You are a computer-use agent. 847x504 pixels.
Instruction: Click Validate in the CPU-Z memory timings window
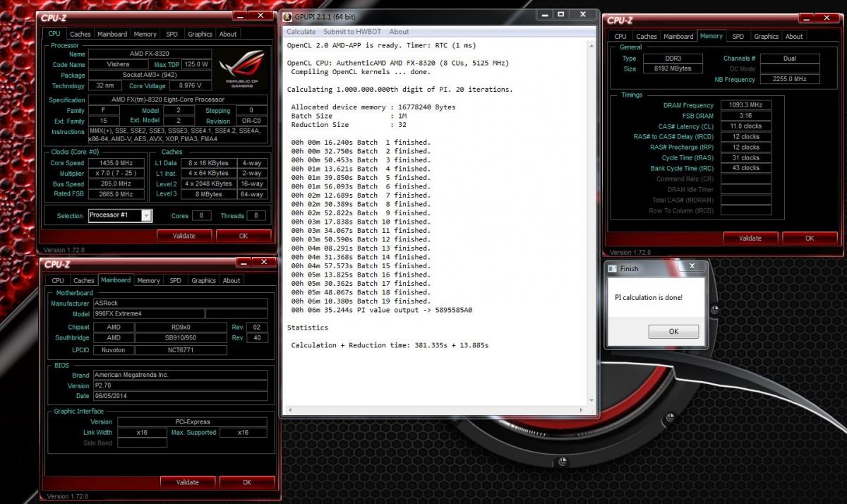[750, 238]
